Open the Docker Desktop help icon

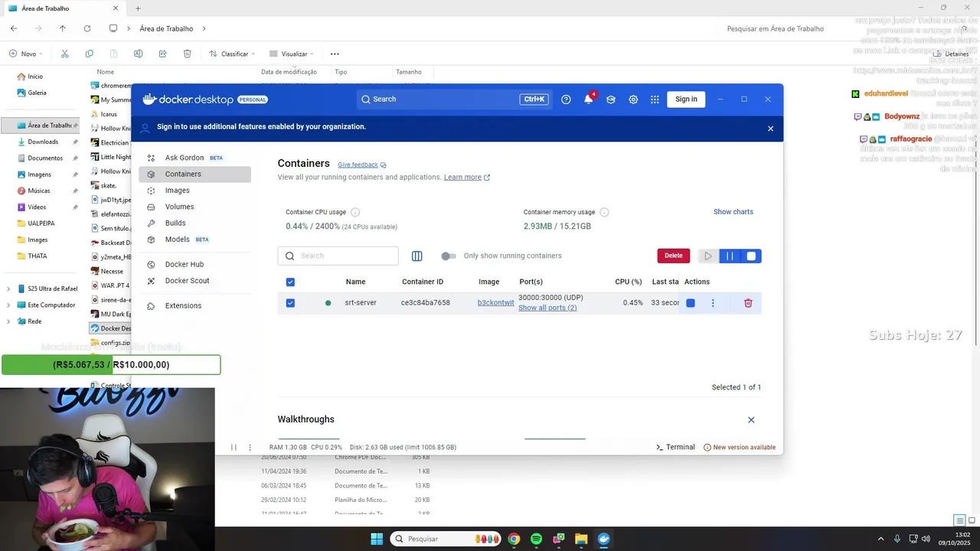566,99
